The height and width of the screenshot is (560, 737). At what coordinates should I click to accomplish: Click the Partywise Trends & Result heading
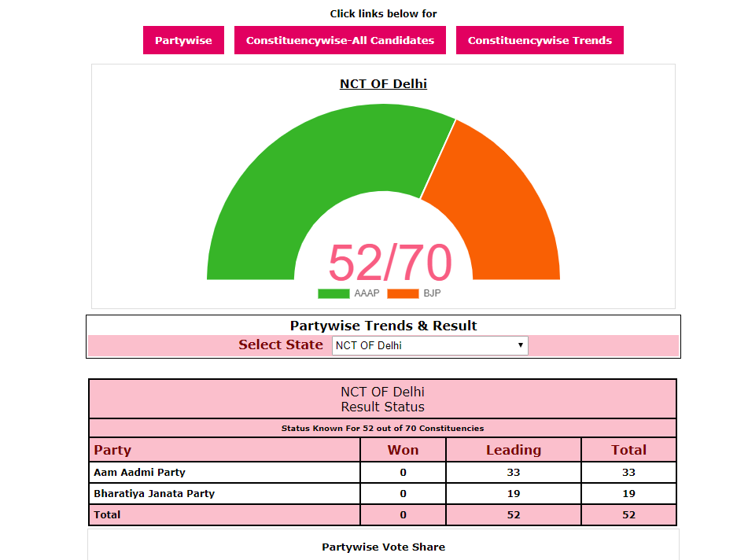tap(383, 326)
